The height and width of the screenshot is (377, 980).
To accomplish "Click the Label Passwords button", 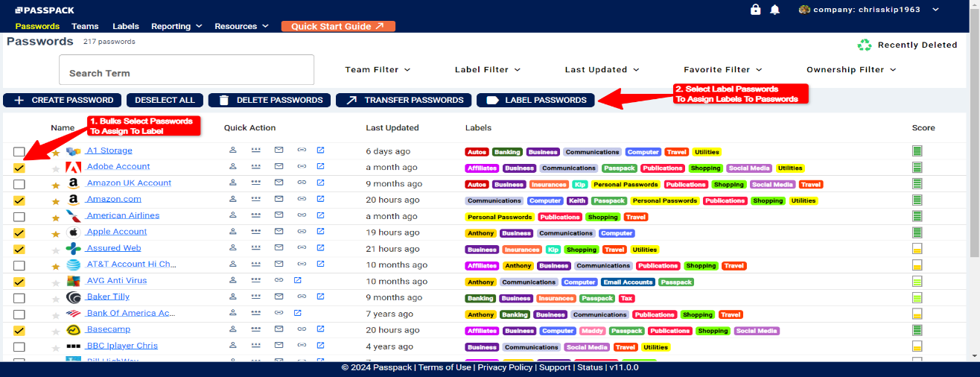I will [535, 100].
